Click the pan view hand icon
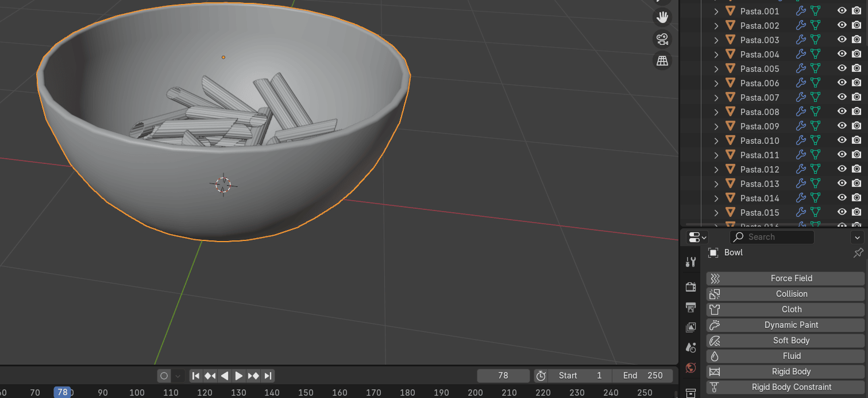Screen dimensions: 868x398 (x=662, y=17)
